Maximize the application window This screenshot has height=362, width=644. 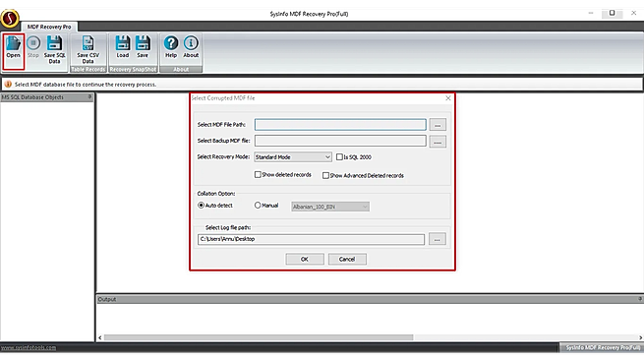click(612, 13)
